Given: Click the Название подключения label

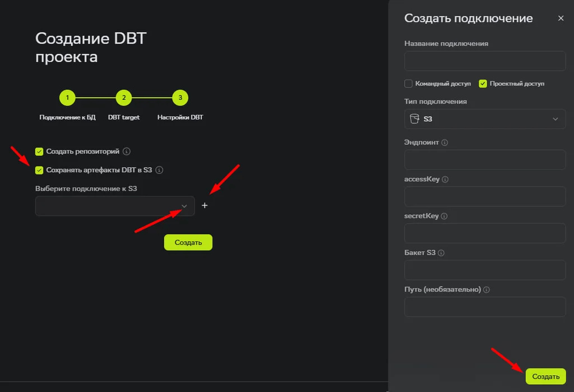Looking at the screenshot, I should [x=446, y=44].
